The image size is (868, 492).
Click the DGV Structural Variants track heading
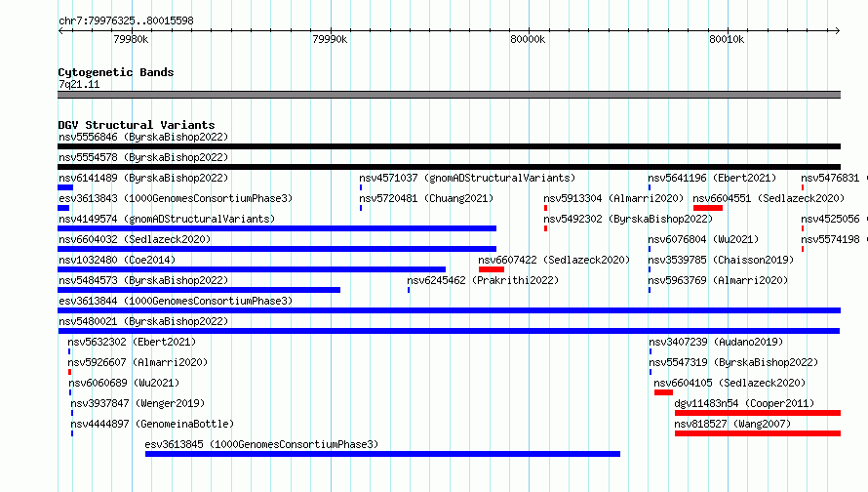pyautogui.click(x=137, y=125)
